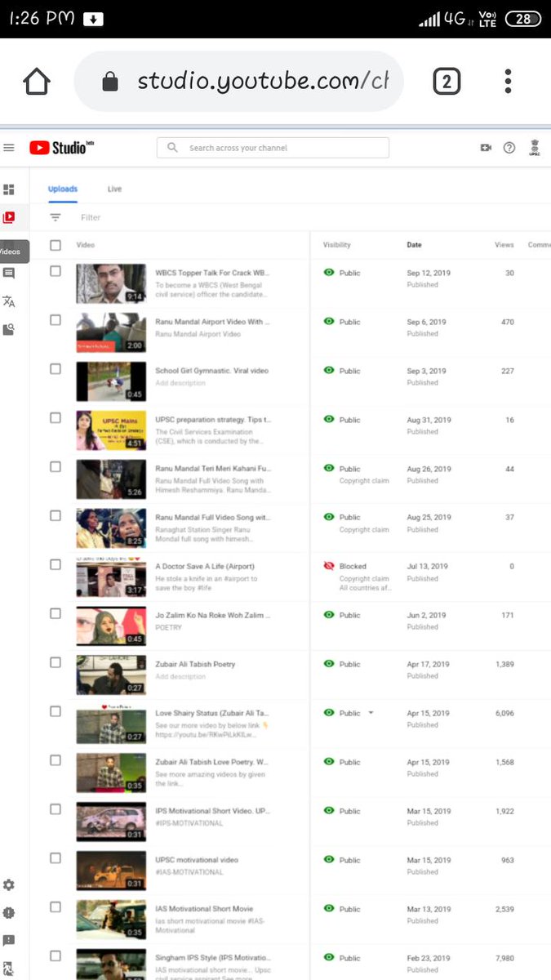Open visibility dropdown arrow for Love Shairy Status
551x980 pixels.
tap(371, 713)
